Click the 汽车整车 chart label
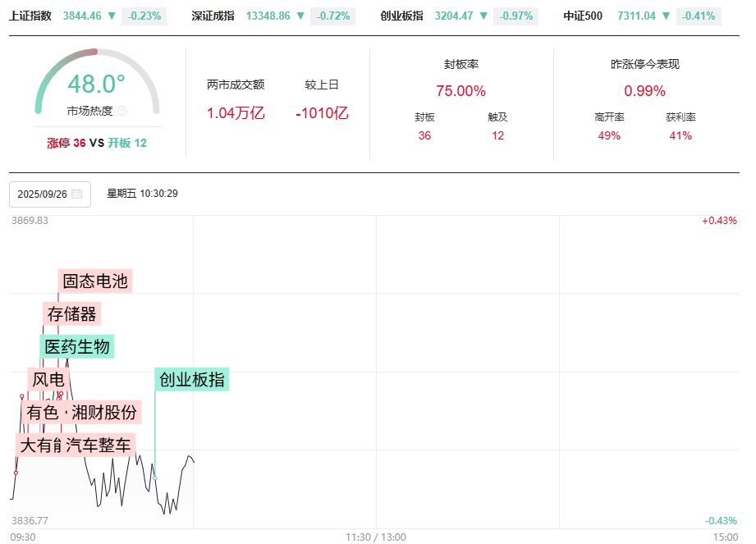756x544 pixels. point(99,446)
